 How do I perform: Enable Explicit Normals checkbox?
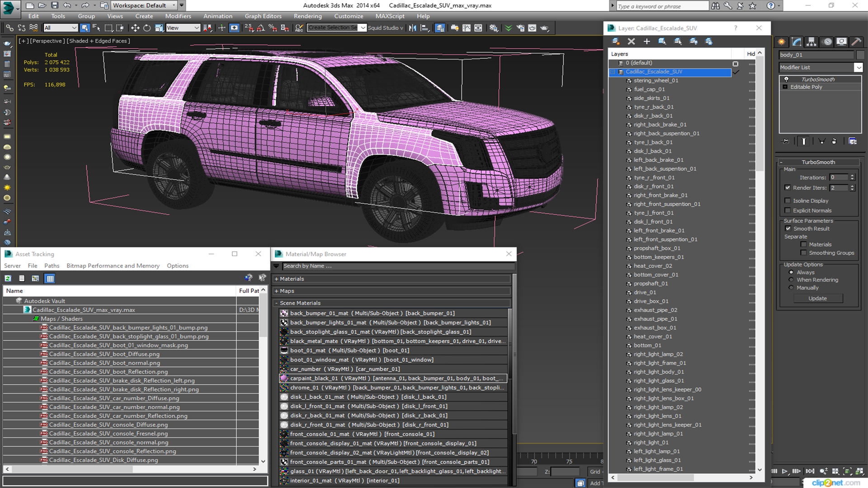788,211
